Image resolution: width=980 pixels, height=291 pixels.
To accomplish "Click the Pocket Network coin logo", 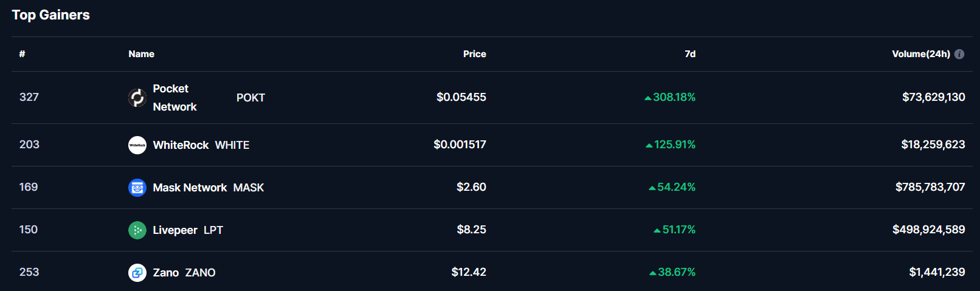I will tap(137, 97).
